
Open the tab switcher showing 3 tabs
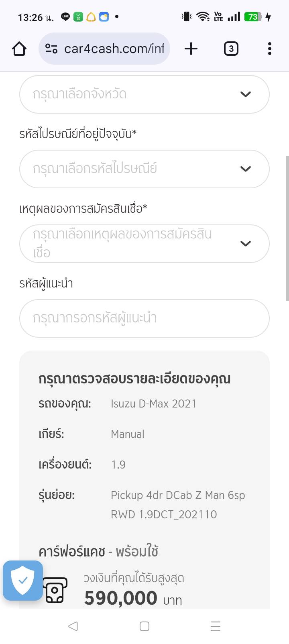(231, 49)
